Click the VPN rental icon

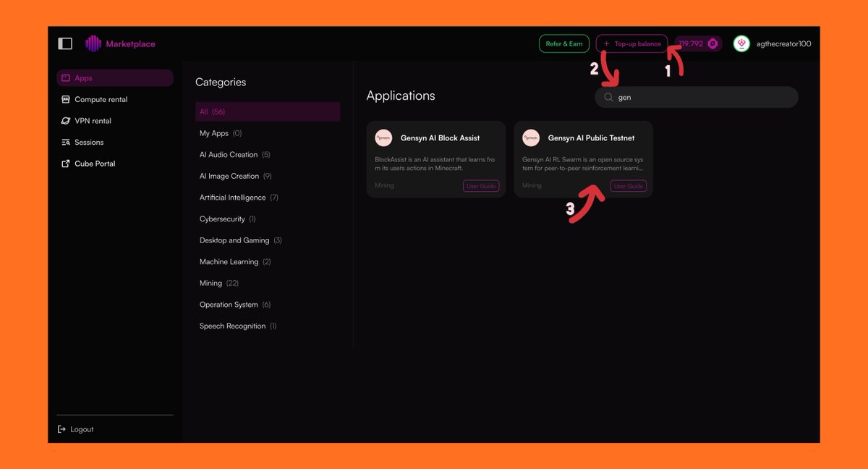pyautogui.click(x=65, y=121)
